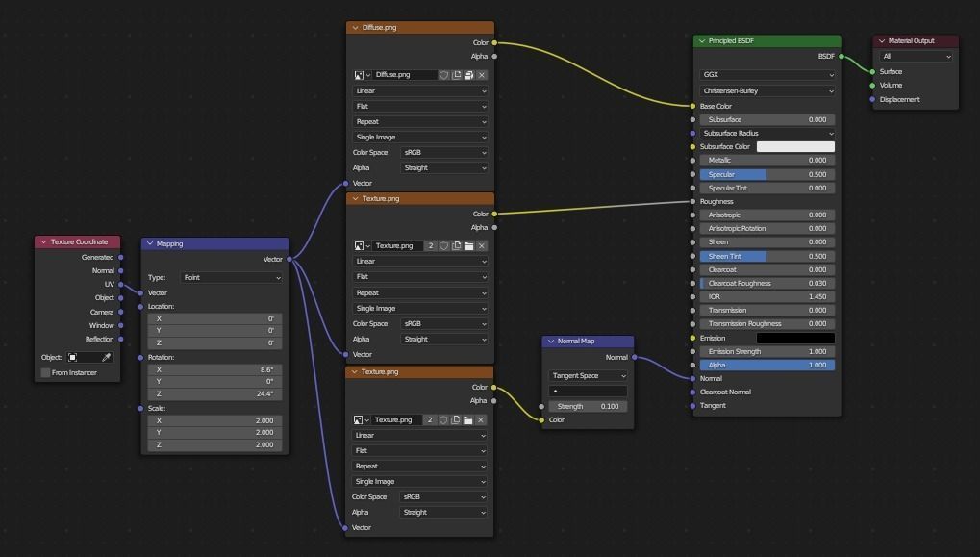Click IOR value field 1.450
Screen dimensions: 980x557
click(x=767, y=297)
